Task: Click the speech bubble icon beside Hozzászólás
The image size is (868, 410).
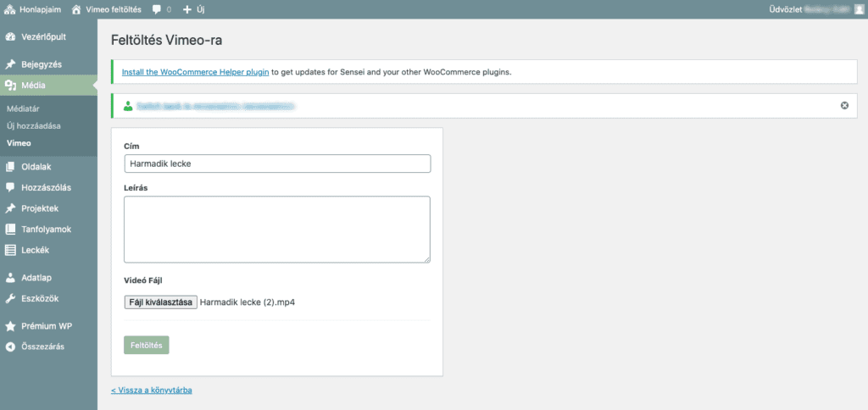Action: tap(10, 187)
